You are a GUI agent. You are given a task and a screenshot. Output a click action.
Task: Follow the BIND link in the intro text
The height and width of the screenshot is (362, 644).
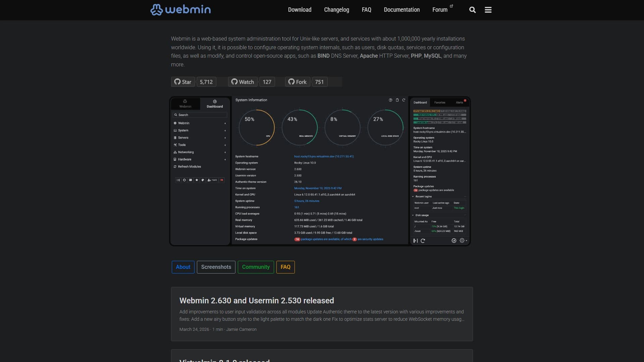click(323, 56)
